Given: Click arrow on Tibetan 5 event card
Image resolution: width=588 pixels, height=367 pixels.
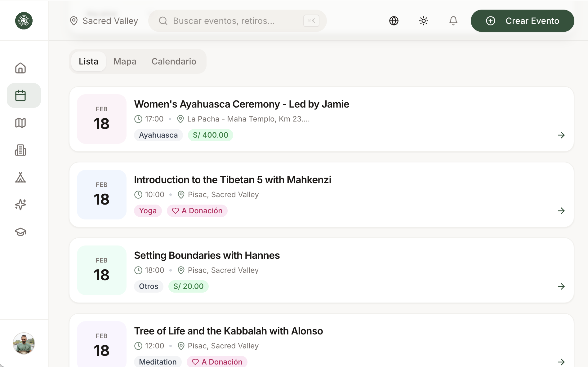Looking at the screenshot, I should click(561, 211).
